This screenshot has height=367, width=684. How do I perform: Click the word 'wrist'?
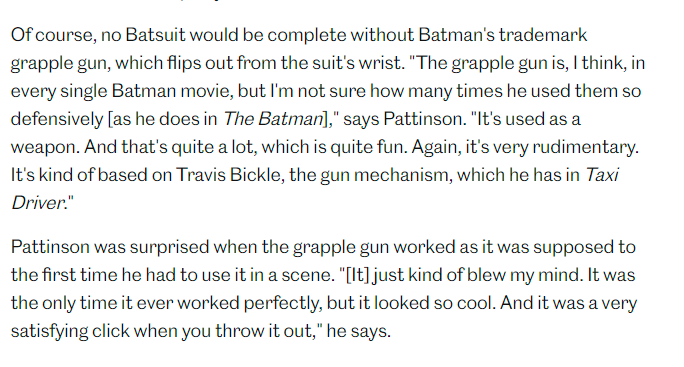tap(380, 63)
